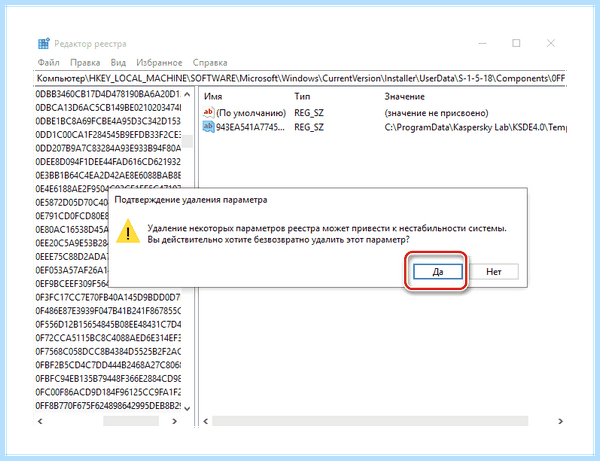Select key 0FBFC94EB135B79448F366E2884CD9
The image size is (600, 461).
coord(108,378)
